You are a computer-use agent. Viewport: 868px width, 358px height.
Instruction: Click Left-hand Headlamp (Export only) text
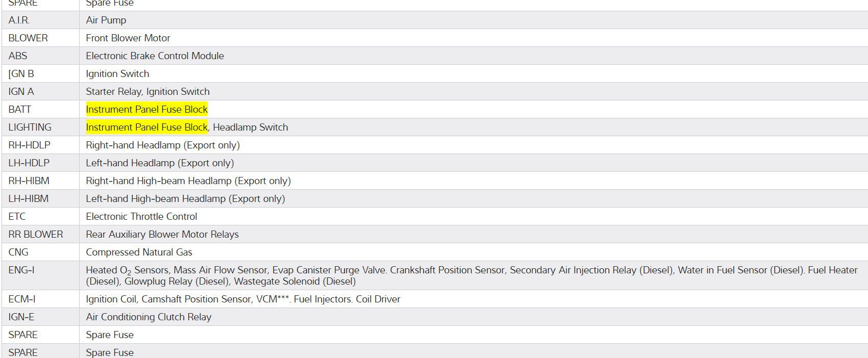click(x=160, y=163)
